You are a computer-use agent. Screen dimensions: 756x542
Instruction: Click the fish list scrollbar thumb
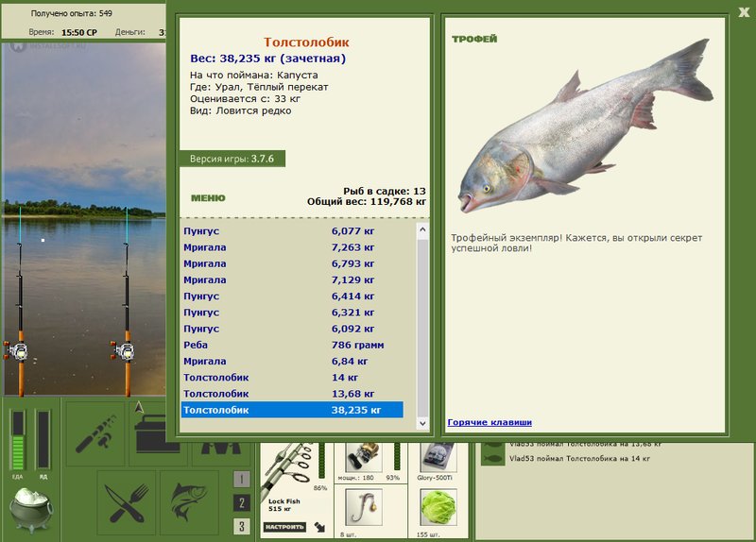pos(422,328)
